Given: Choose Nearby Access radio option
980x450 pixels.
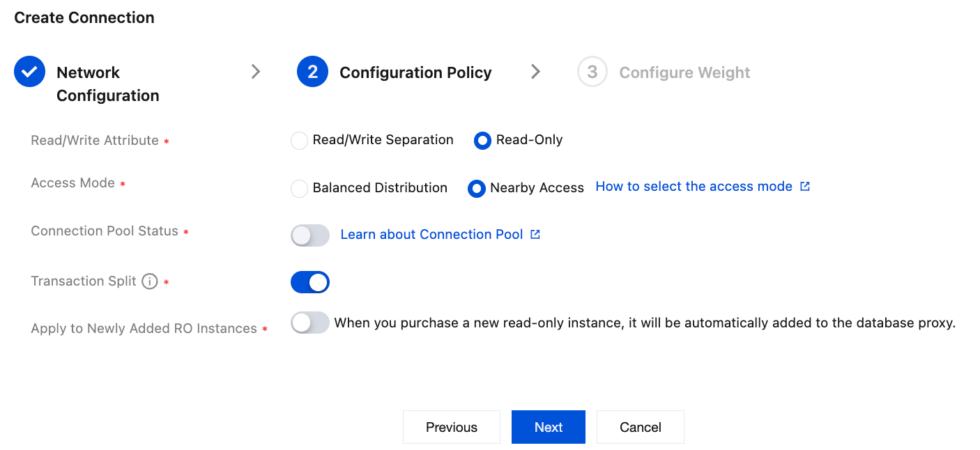Looking at the screenshot, I should [477, 189].
